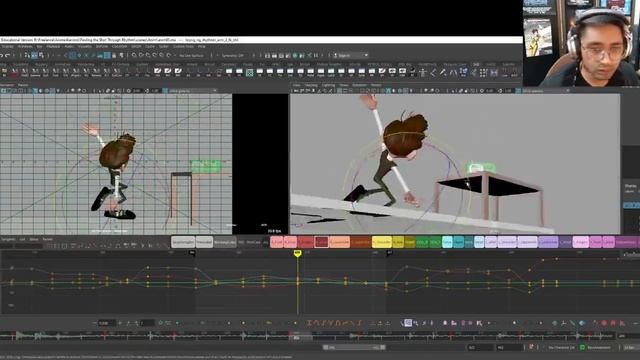Open the Constrain menu
Viewport: 640px width, 360px height.
120,47
